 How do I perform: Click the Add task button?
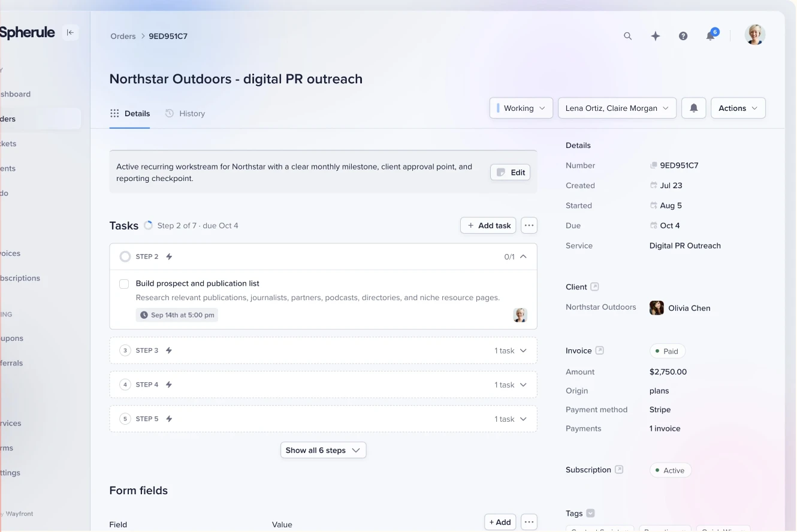point(488,225)
